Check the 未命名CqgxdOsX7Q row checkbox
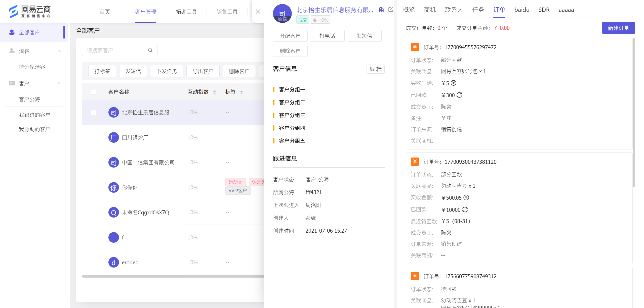644x308 pixels. tap(94, 213)
